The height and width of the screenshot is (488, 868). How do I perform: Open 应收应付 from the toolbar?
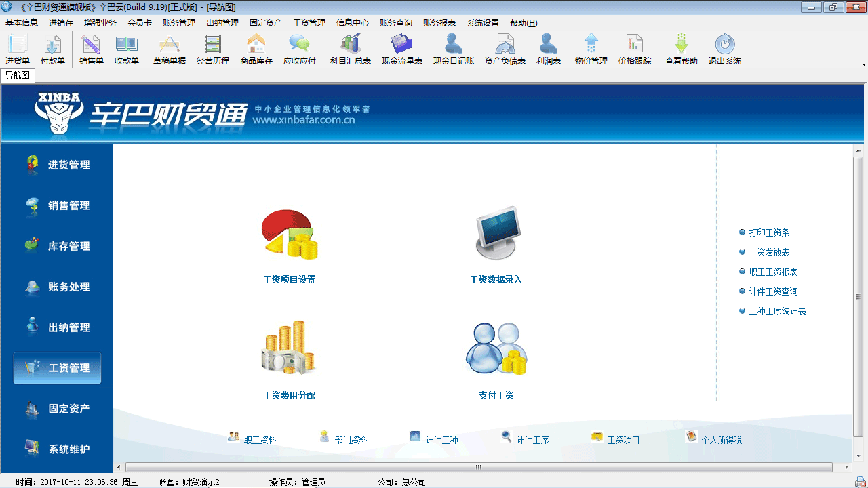[x=300, y=49]
